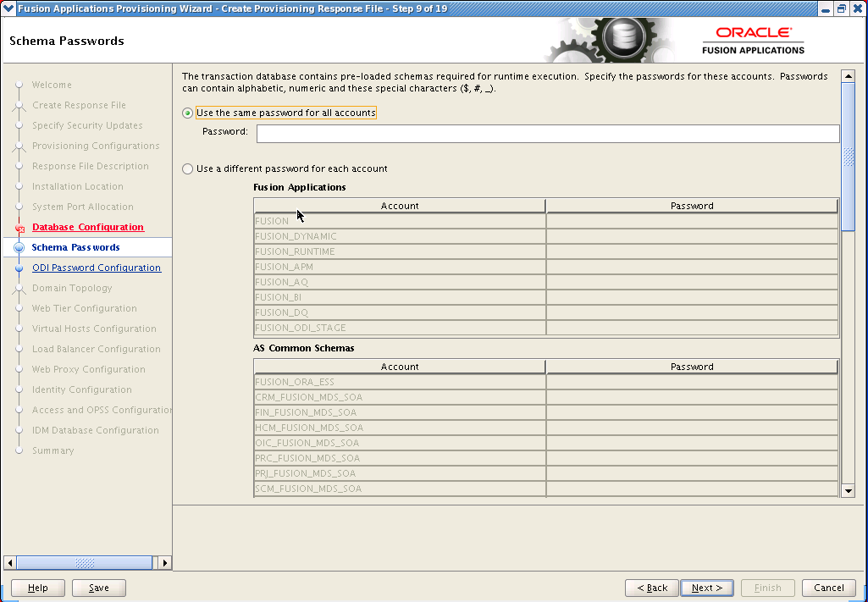Click the scroll up arrow of main panel

pyautogui.click(x=848, y=76)
